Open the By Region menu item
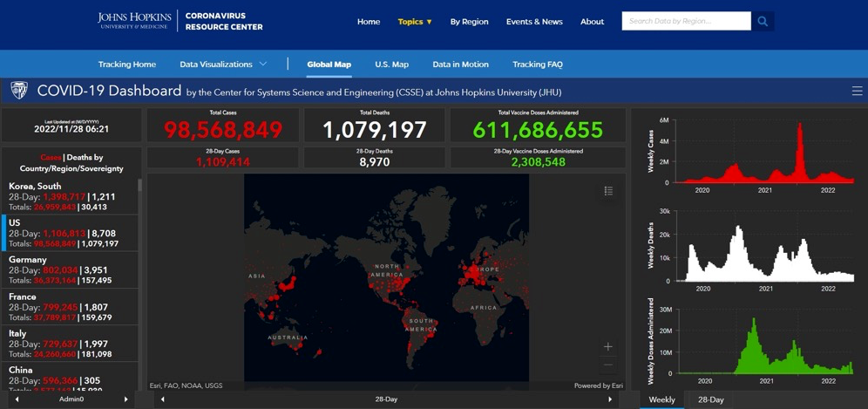The height and width of the screenshot is (409, 868). click(469, 22)
